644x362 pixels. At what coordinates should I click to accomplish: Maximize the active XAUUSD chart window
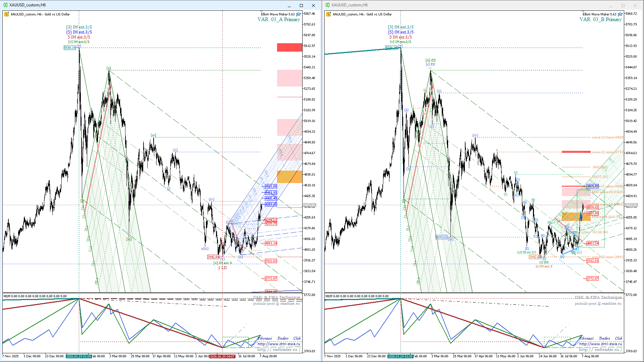tap(301, 5)
